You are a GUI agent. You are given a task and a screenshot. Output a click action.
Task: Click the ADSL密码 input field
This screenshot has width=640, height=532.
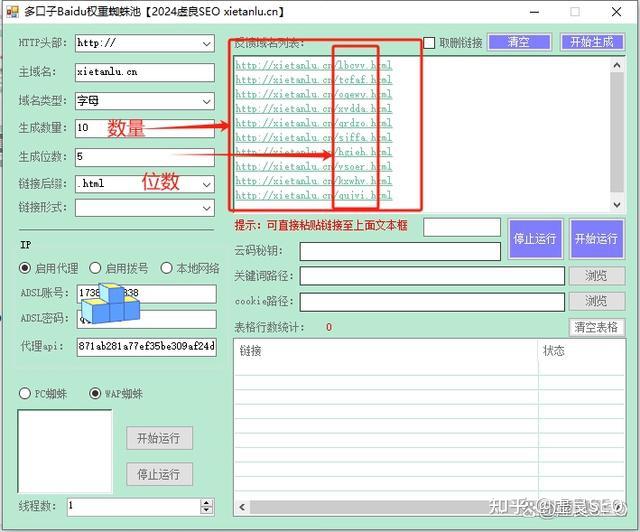(x=147, y=319)
